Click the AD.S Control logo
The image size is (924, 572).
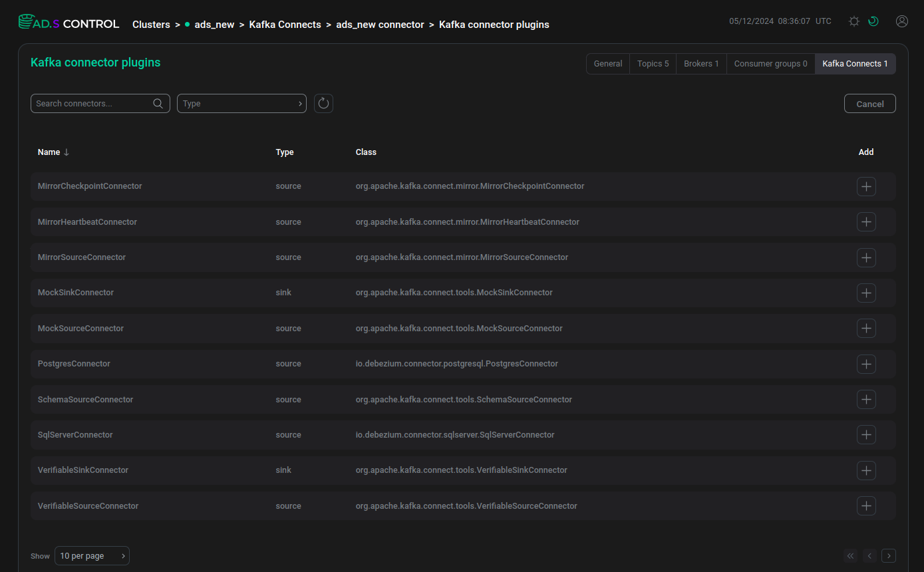[x=69, y=23]
